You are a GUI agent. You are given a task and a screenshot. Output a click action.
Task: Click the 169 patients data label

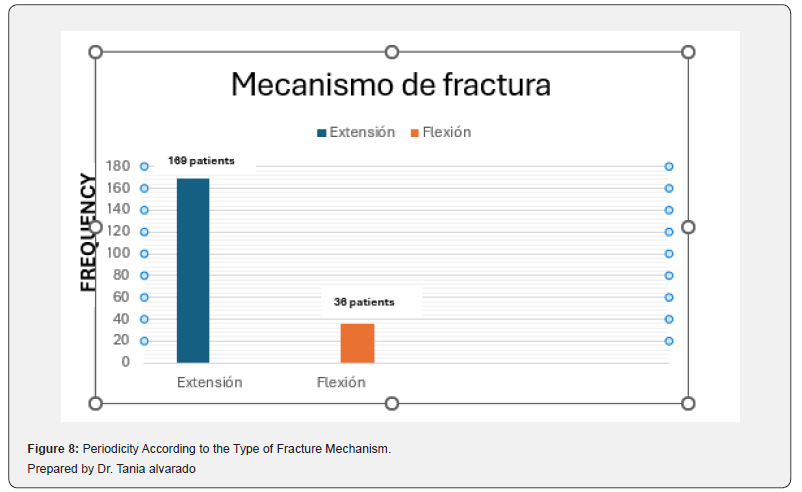(202, 161)
